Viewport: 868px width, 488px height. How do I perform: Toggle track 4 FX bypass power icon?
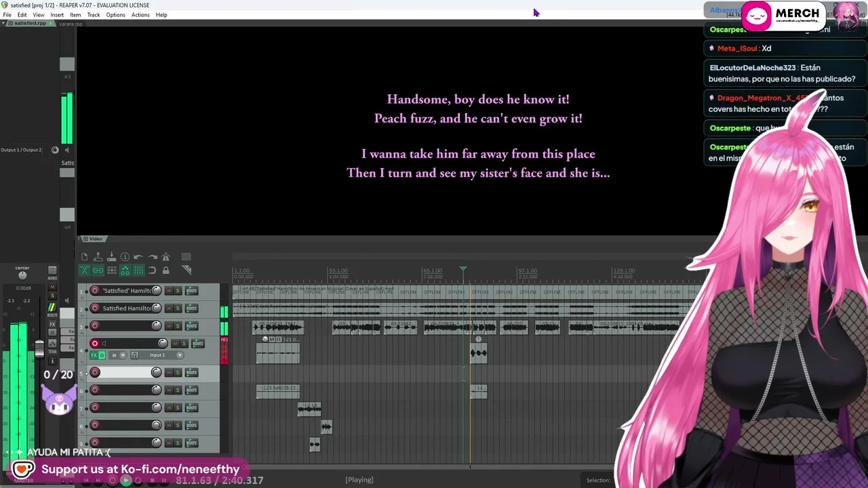click(x=102, y=355)
